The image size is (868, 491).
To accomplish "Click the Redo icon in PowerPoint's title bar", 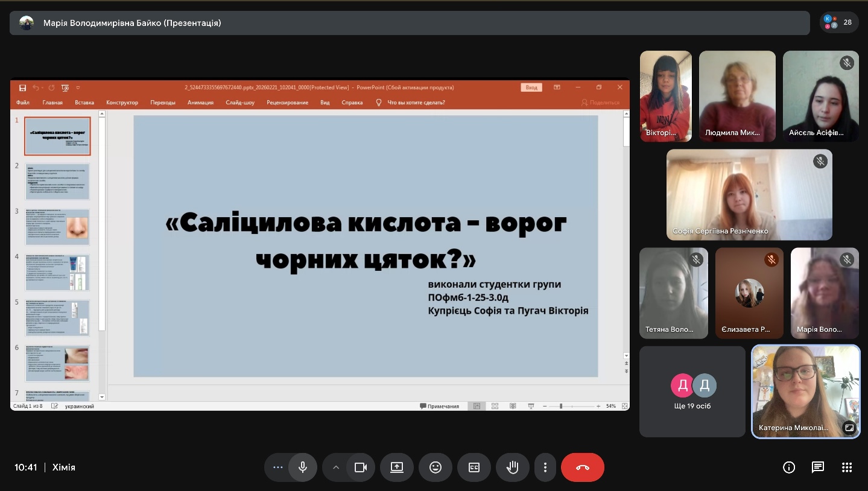I will click(51, 87).
